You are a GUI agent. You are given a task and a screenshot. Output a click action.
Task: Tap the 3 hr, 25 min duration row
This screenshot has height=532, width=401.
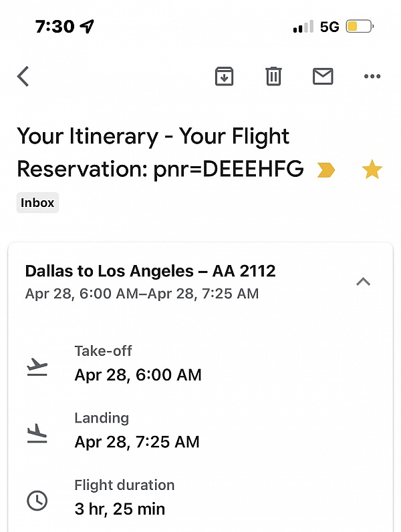(x=124, y=497)
